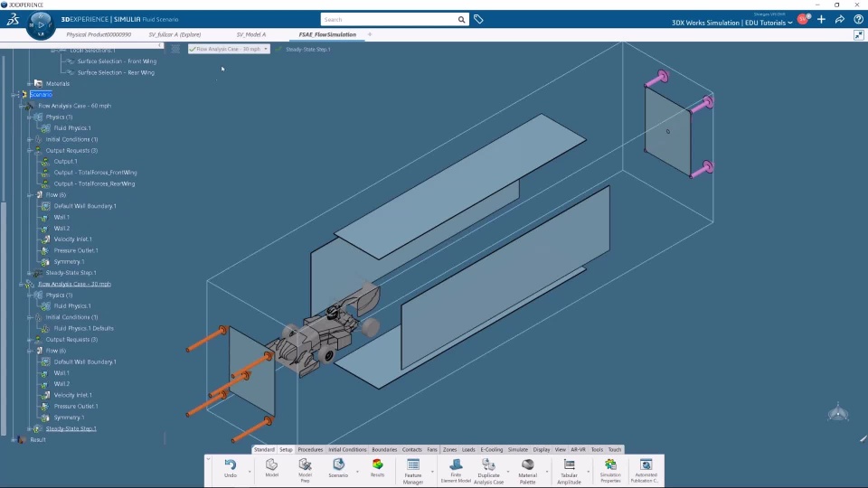Screen dimensions: 868x488
Task: Select Velocity Inlet.1 under the 60 mph case
Action: point(72,239)
